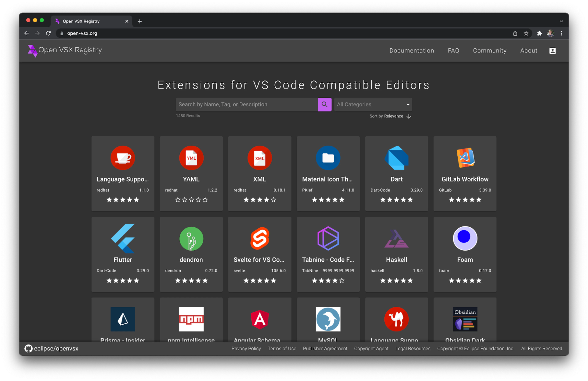Click the XML four-star rating
The image size is (588, 381).
click(x=260, y=200)
